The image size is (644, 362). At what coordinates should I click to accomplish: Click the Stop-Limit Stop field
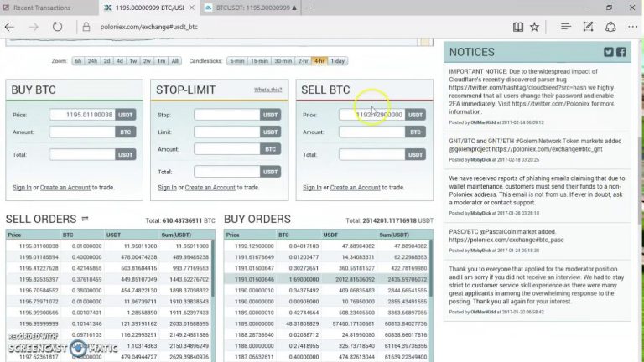point(227,115)
